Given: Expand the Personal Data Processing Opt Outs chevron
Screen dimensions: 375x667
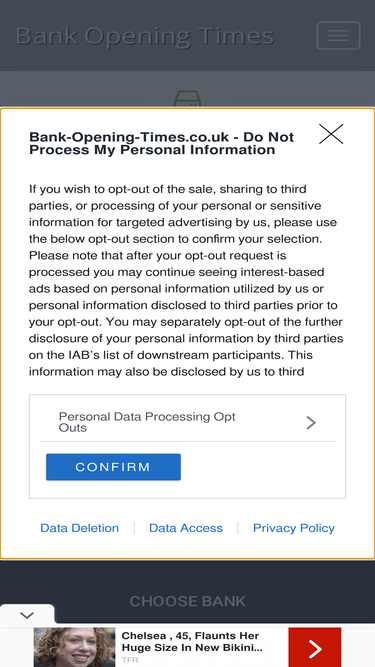Looking at the screenshot, I should tap(311, 422).
